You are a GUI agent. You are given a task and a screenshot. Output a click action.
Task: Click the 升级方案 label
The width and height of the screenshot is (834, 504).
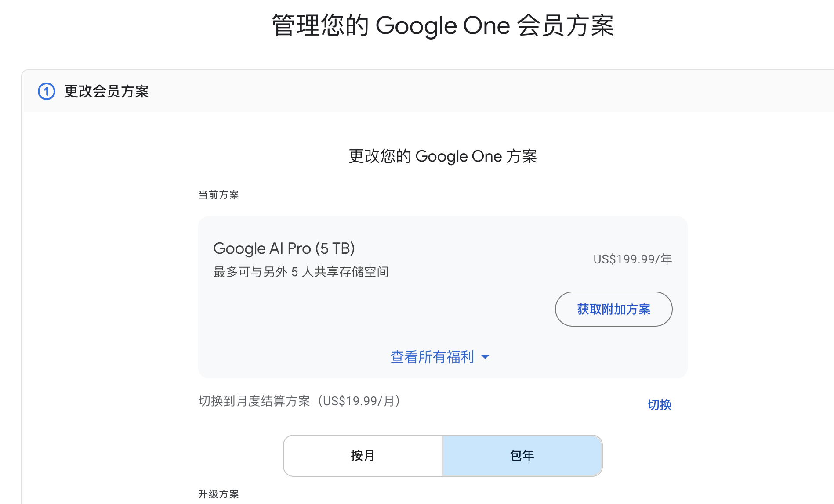point(218,494)
